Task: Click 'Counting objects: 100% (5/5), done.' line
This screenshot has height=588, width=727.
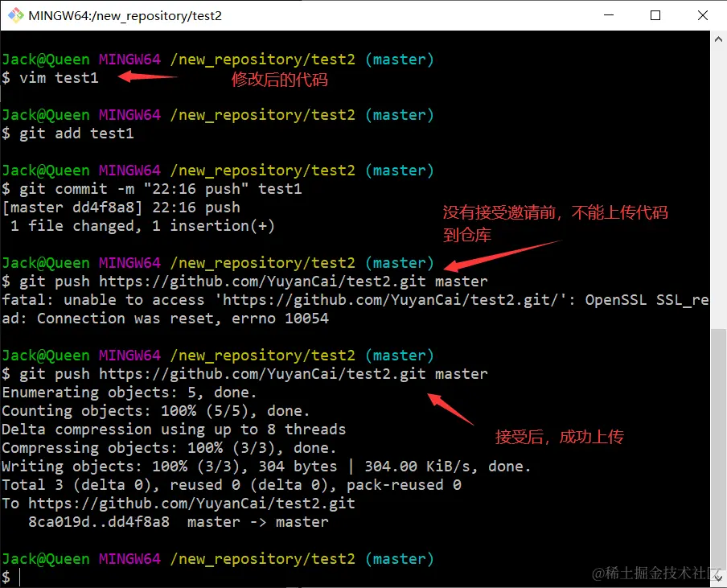Action: [x=155, y=411]
